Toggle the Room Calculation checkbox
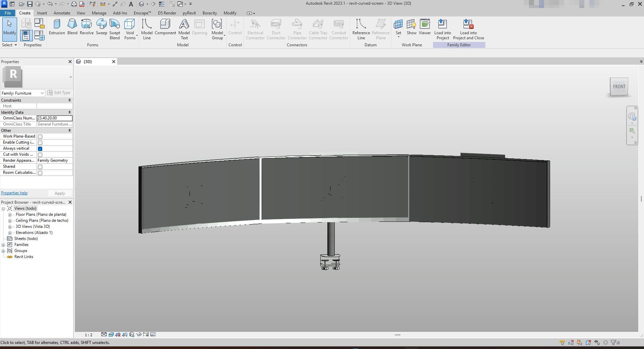 click(40, 173)
